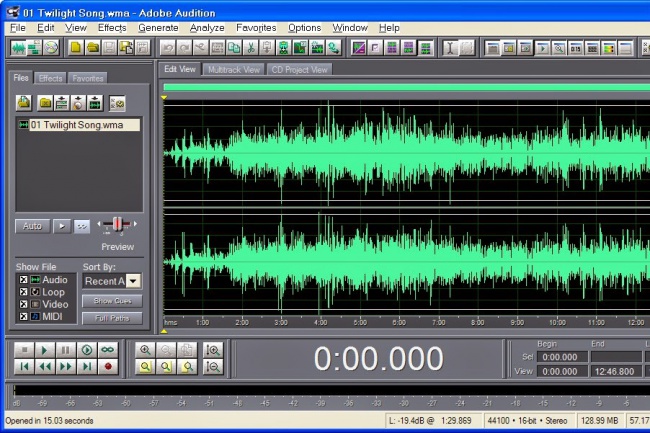This screenshot has height=433, width=650.
Task: Uncheck the MIDI show file checkbox
Action: 24,316
